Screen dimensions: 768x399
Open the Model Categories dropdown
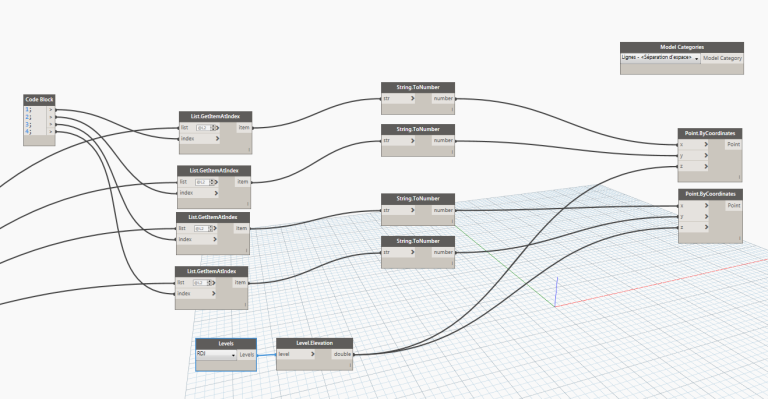tap(660, 58)
